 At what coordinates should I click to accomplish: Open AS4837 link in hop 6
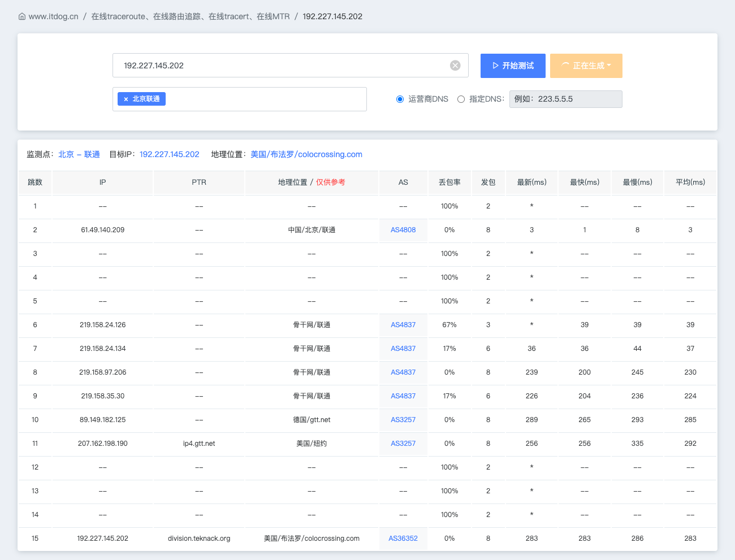403,325
